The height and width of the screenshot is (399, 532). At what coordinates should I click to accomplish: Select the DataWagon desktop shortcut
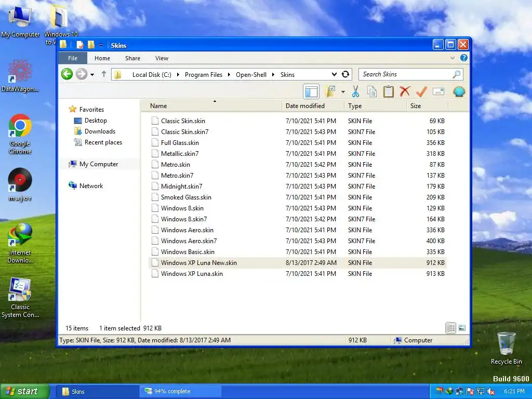[x=20, y=76]
